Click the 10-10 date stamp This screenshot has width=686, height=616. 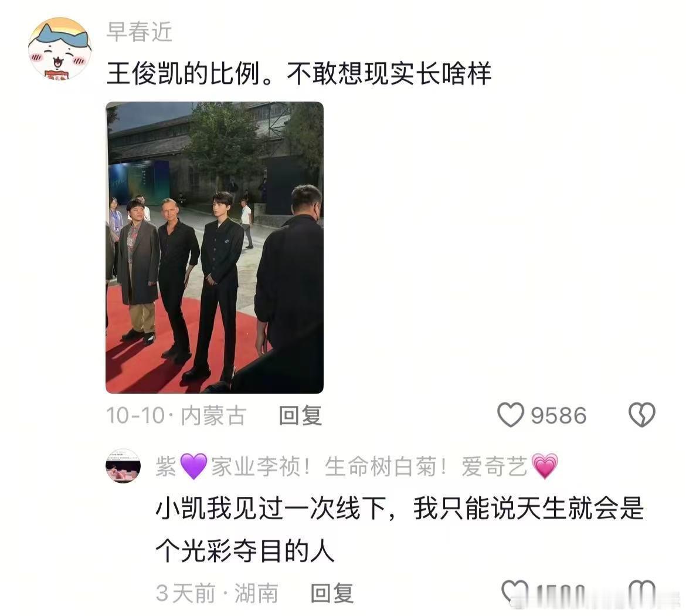[x=135, y=415]
